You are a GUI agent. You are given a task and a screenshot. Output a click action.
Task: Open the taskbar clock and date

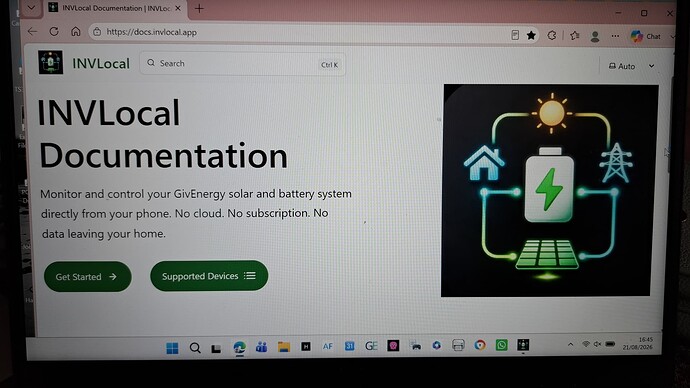[638, 343]
